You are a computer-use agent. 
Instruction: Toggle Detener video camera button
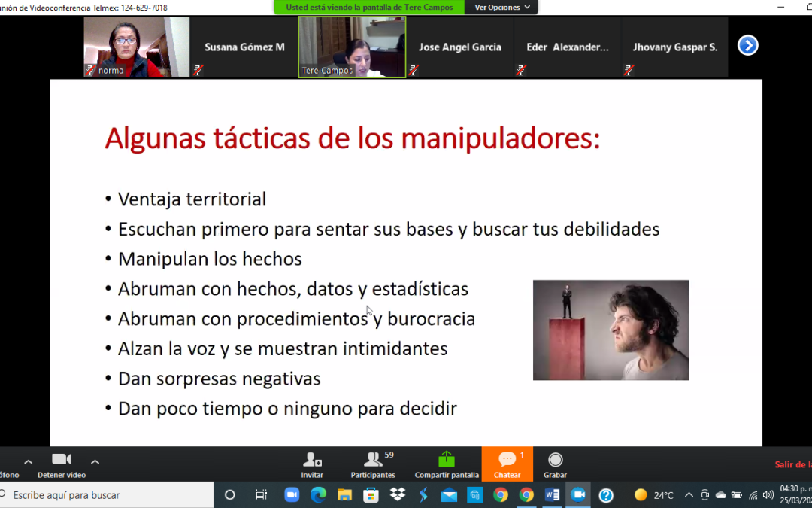pos(61,464)
